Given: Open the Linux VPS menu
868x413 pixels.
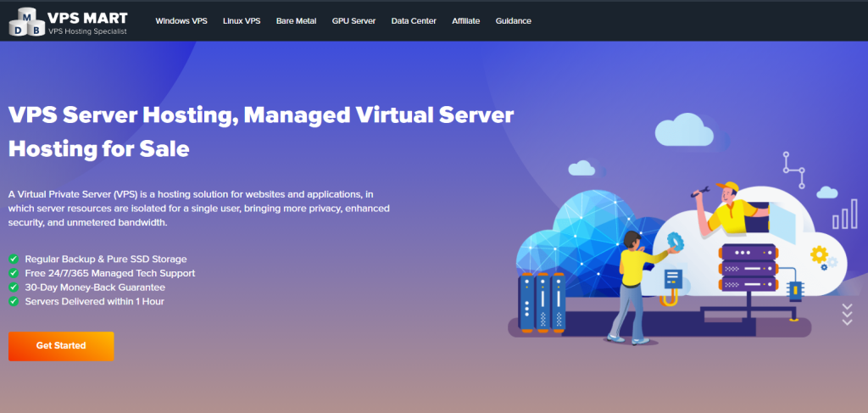Looking at the screenshot, I should 242,21.
